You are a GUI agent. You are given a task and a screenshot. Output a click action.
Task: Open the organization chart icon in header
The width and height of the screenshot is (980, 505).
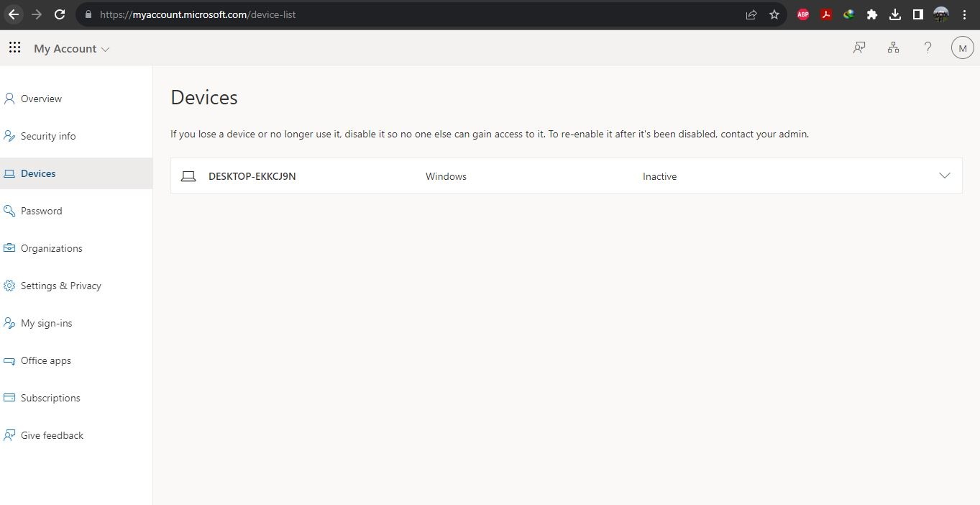pyautogui.click(x=893, y=48)
